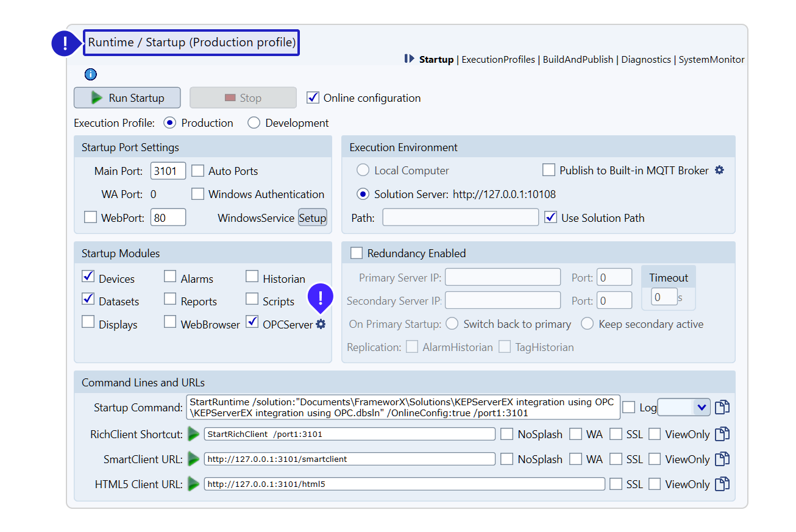Toggle the Online configuration checkbox
Image resolution: width=796 pixels, height=532 pixels.
click(313, 98)
